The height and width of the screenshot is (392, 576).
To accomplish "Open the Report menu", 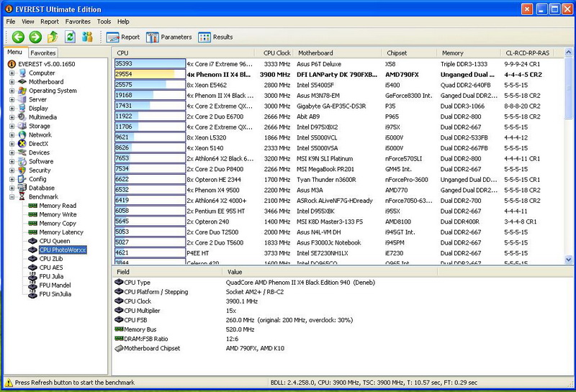I will (x=50, y=22).
